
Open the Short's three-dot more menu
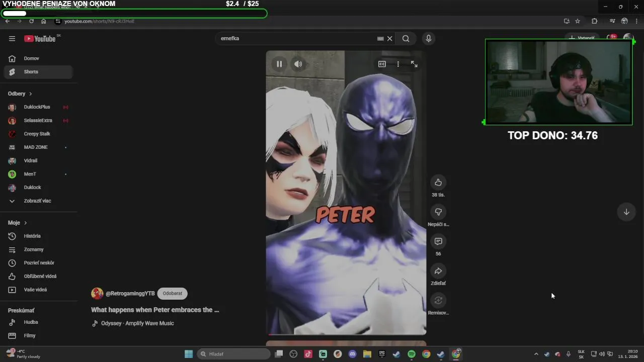pos(398,64)
